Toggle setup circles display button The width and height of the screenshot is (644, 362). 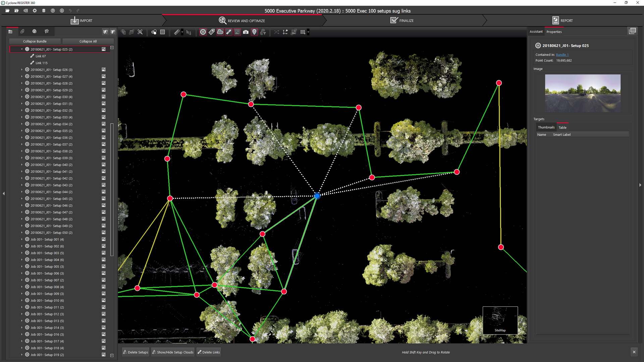coord(203,32)
